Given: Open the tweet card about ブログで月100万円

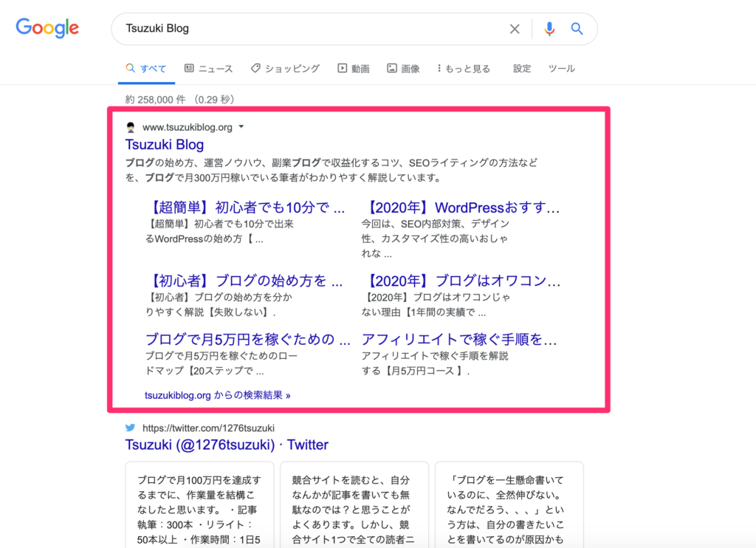Looking at the screenshot, I should tap(199, 504).
